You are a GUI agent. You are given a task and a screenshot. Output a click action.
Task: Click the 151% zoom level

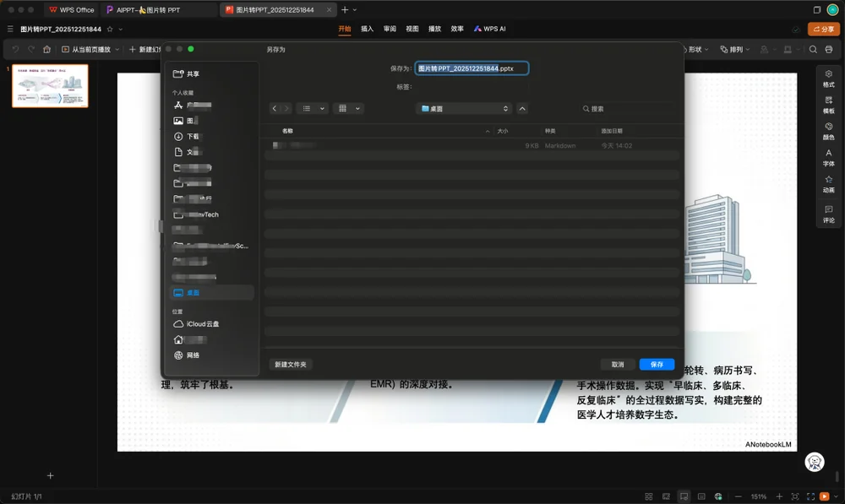(x=759, y=496)
